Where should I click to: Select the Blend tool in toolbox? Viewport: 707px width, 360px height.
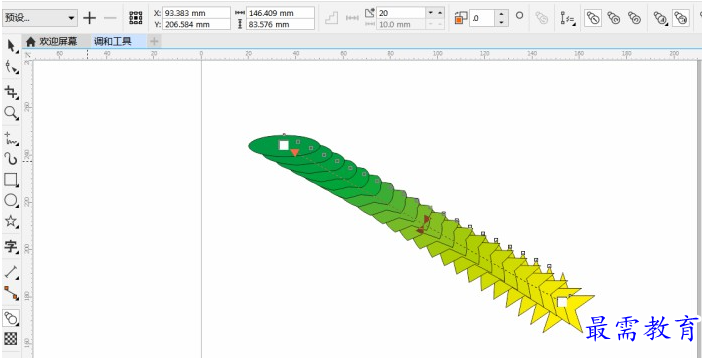coord(11,318)
